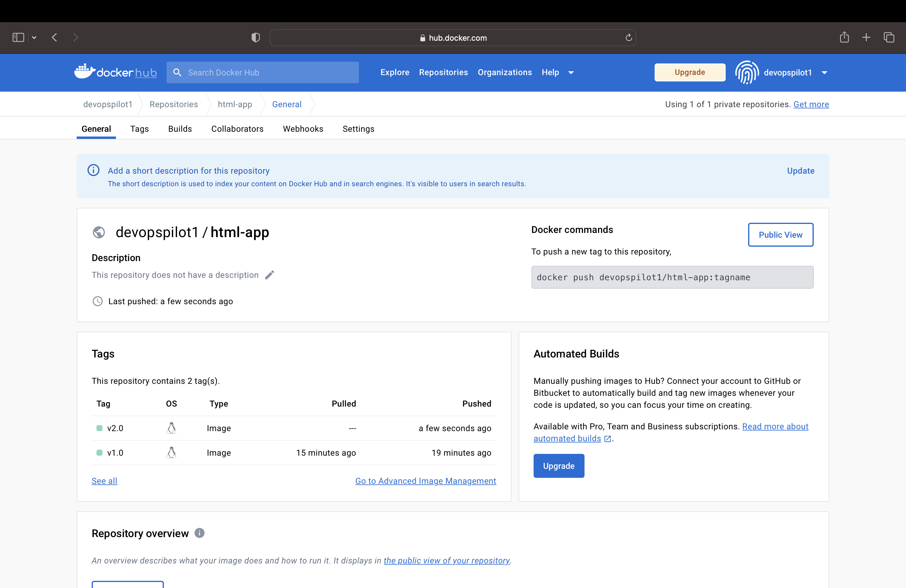Reload the page with the refresh icon

[x=629, y=37]
